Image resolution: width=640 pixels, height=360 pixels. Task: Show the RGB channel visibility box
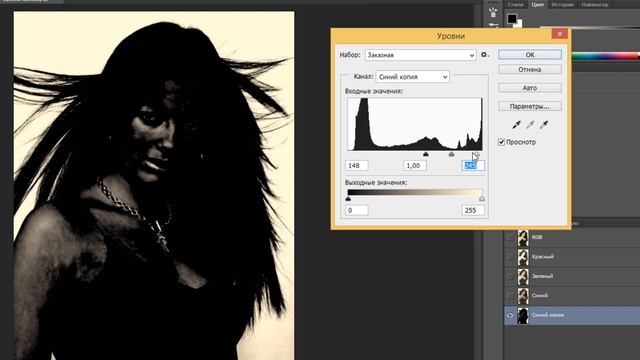tap(510, 237)
